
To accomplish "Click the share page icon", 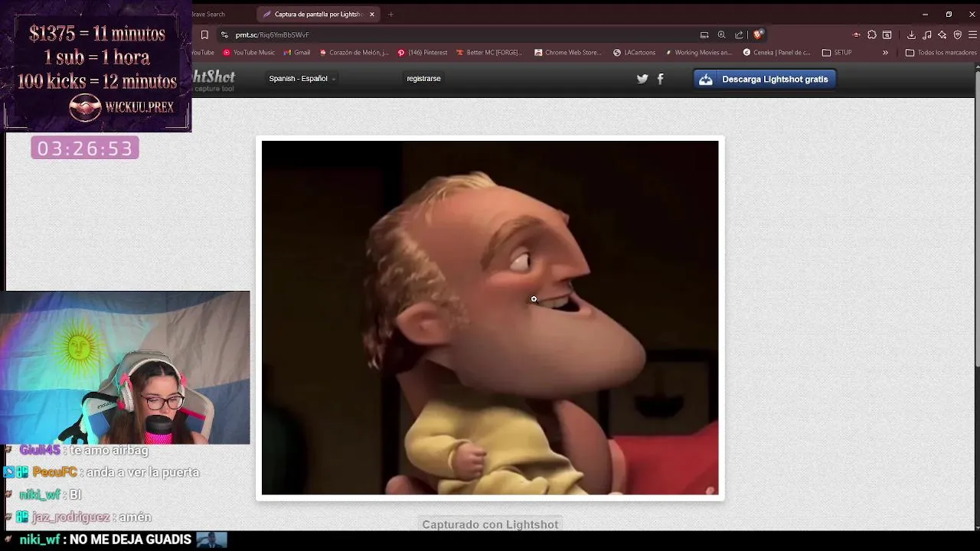I will [739, 34].
